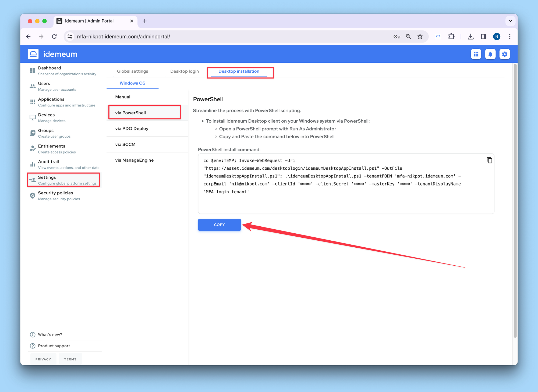Click 'Create access policies' subtitle
Screen dimensions: 538x392
(57, 152)
